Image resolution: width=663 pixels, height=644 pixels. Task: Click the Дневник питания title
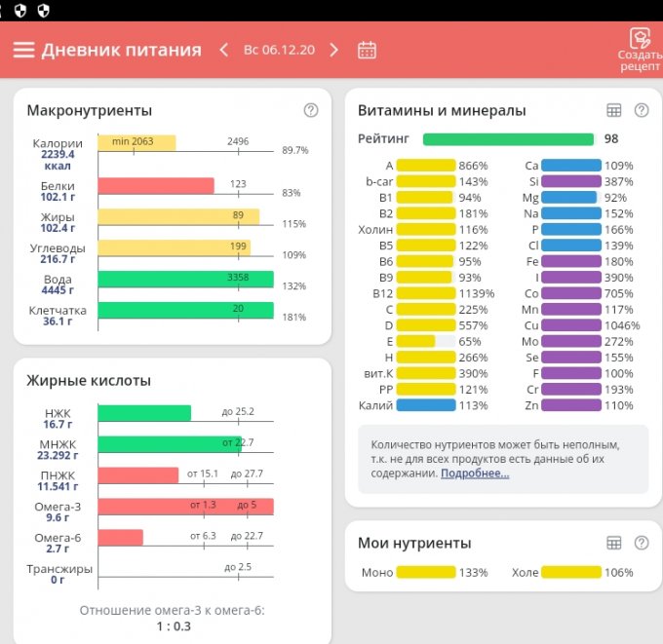(x=121, y=50)
